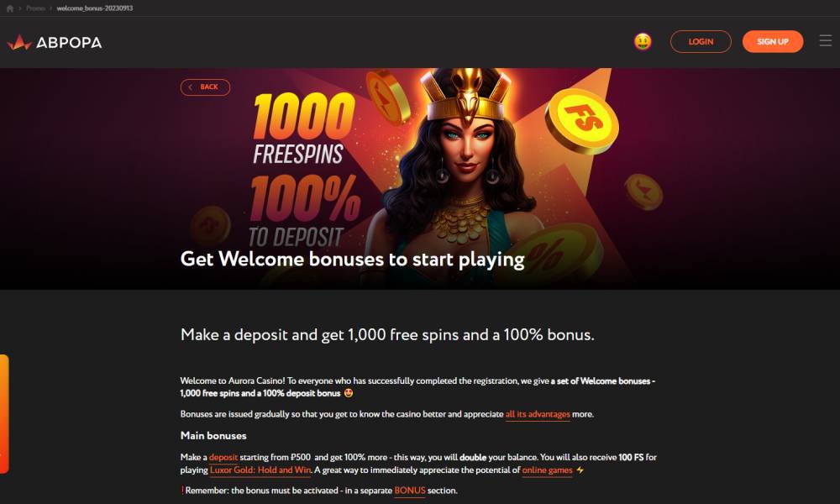Open the Luxor Gold: Hold and Win link
Image resolution: width=840 pixels, height=504 pixels.
(x=260, y=470)
